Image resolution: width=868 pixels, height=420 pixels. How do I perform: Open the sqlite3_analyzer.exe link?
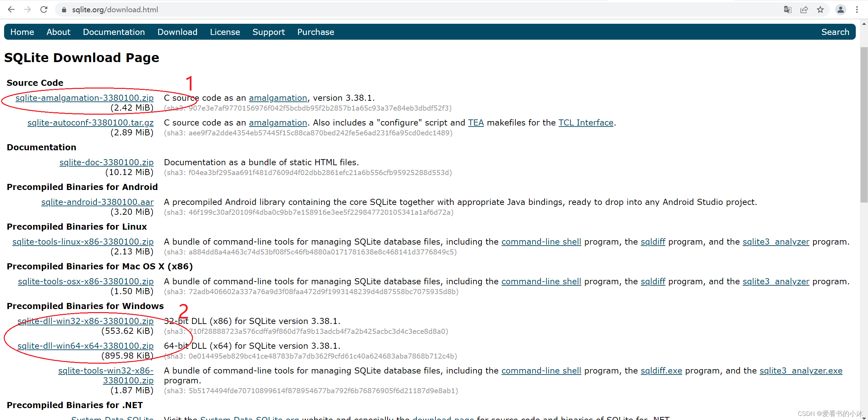click(801, 370)
